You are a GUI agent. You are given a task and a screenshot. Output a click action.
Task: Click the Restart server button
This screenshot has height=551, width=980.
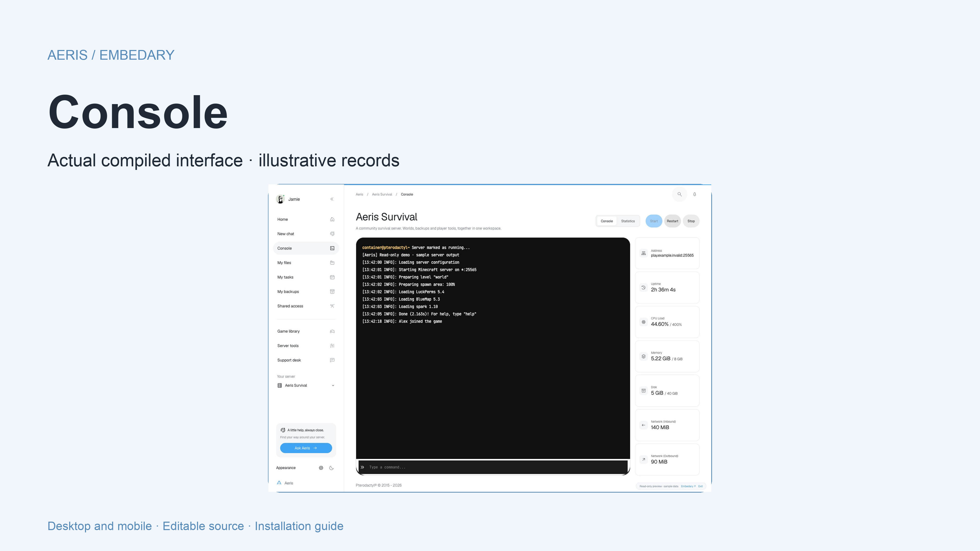pyautogui.click(x=672, y=221)
